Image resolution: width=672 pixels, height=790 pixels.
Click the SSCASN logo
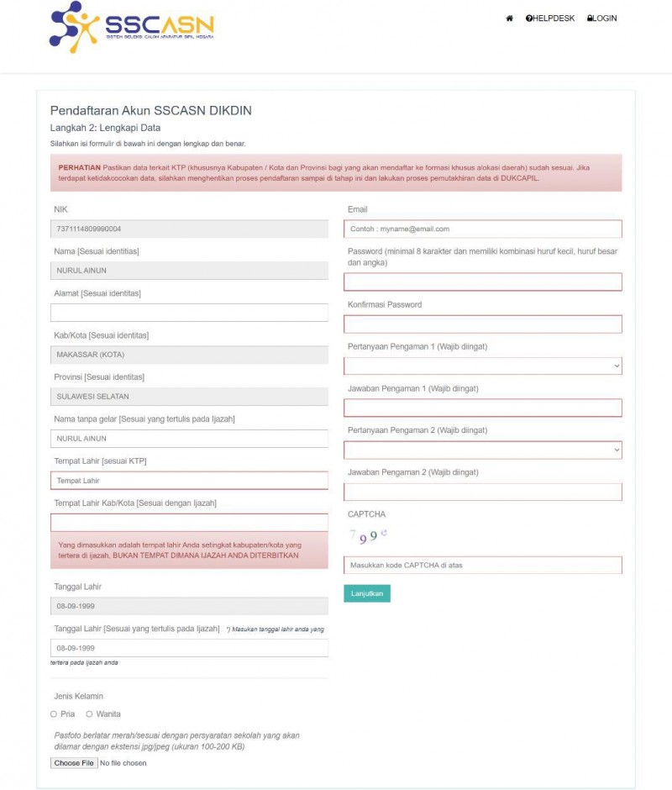(x=131, y=28)
